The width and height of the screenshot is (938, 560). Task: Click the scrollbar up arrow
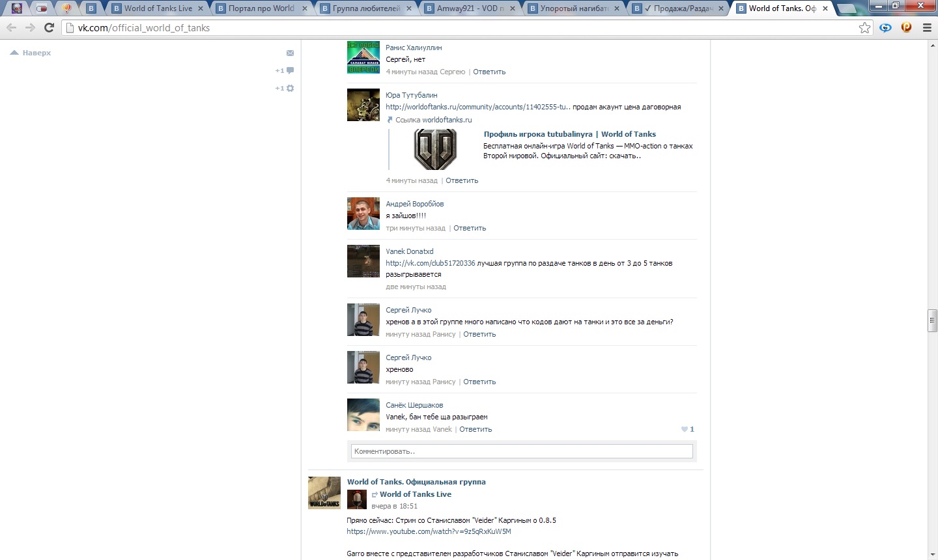pos(932,44)
